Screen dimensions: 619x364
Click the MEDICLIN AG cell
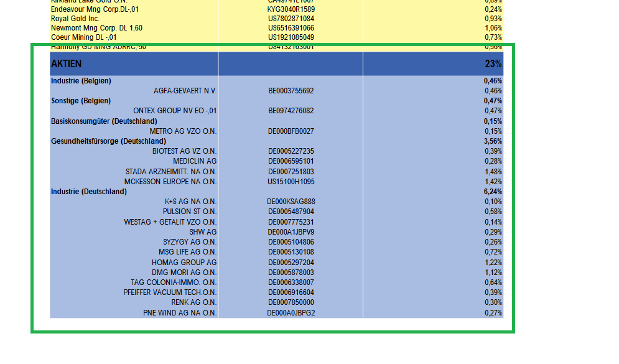[195, 161]
